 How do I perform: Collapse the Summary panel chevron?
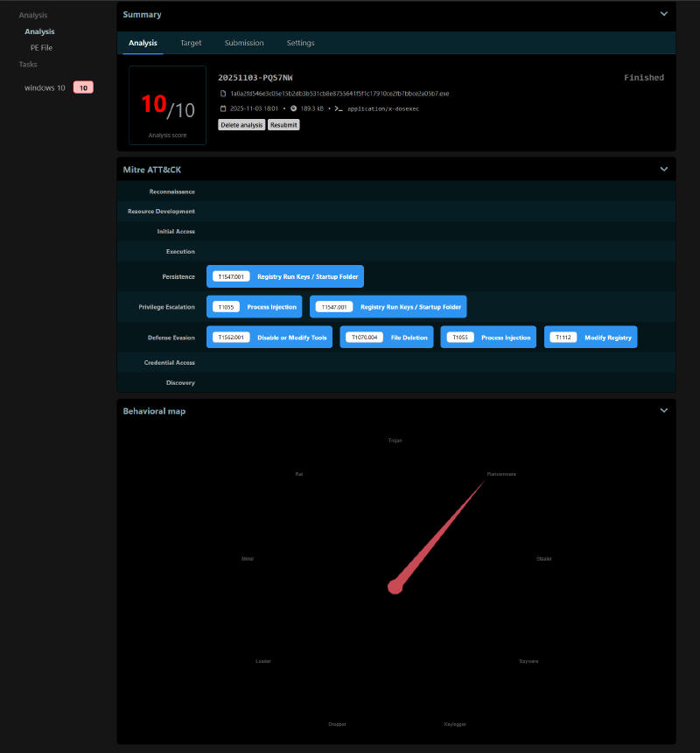663,14
